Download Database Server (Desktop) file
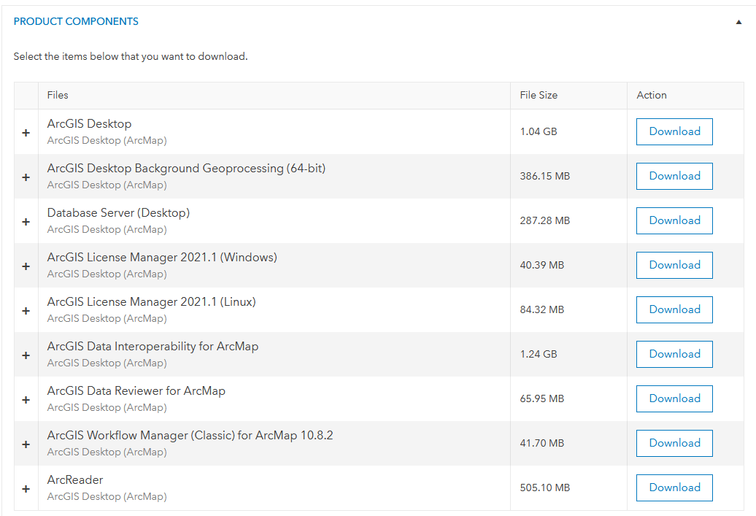 (x=674, y=220)
